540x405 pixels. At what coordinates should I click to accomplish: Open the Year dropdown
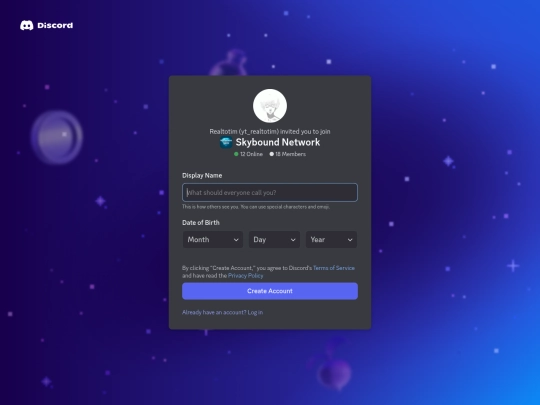click(x=331, y=240)
